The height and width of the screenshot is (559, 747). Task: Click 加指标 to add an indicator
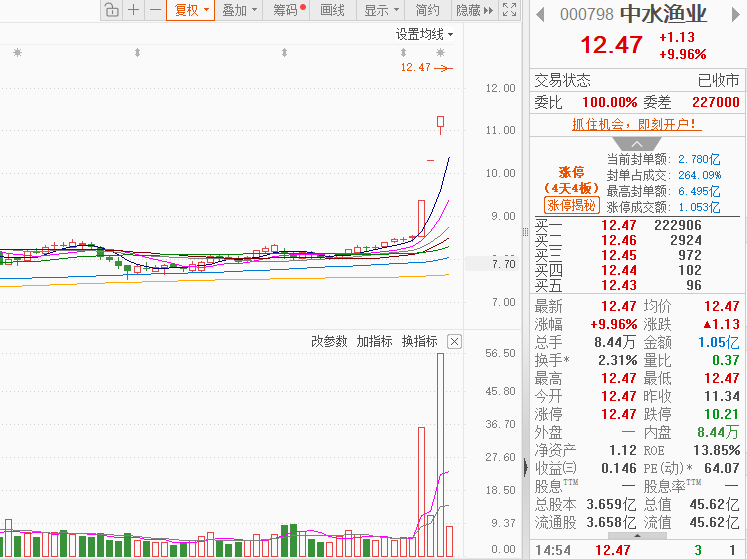pos(374,341)
